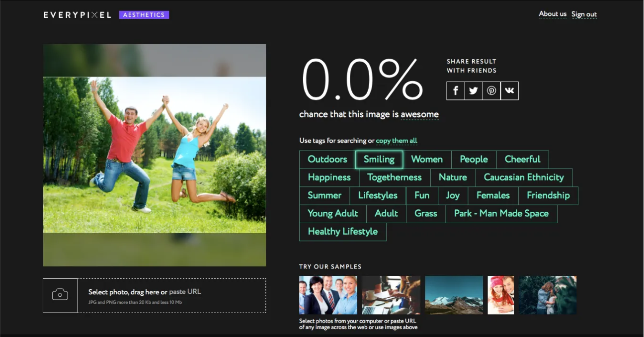Click the camera upload icon
Screen dimensions: 644x337
coord(60,295)
